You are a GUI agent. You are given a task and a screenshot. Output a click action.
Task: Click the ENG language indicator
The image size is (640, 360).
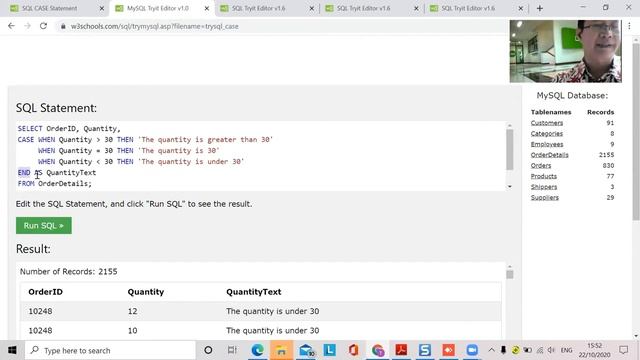pos(566,350)
